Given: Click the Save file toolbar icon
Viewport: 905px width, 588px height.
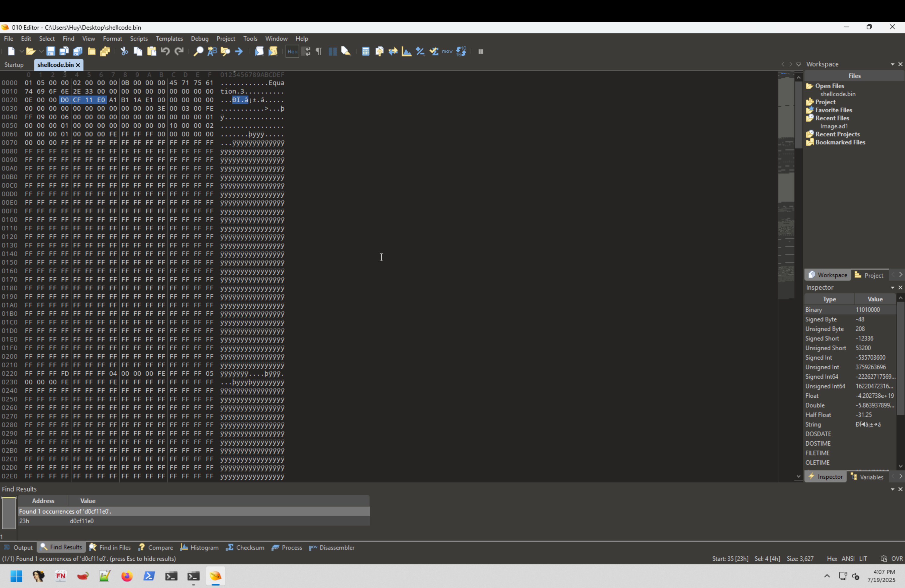Looking at the screenshot, I should point(51,51).
